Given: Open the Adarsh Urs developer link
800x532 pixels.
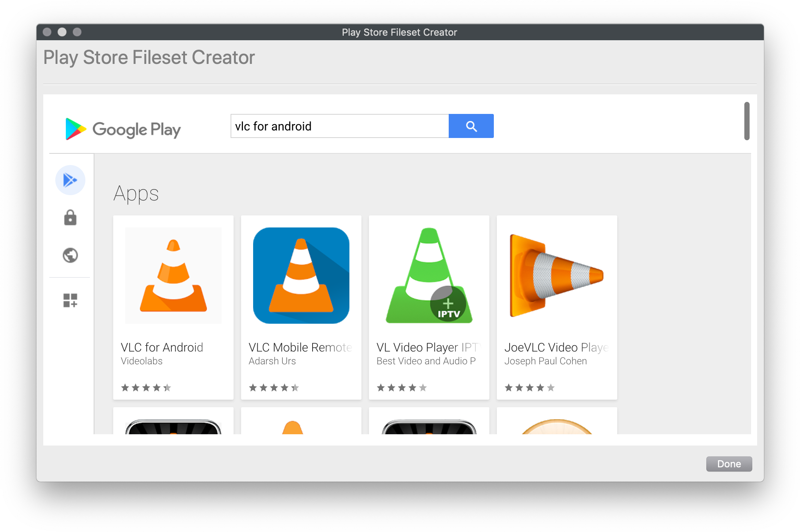Looking at the screenshot, I should click(272, 361).
